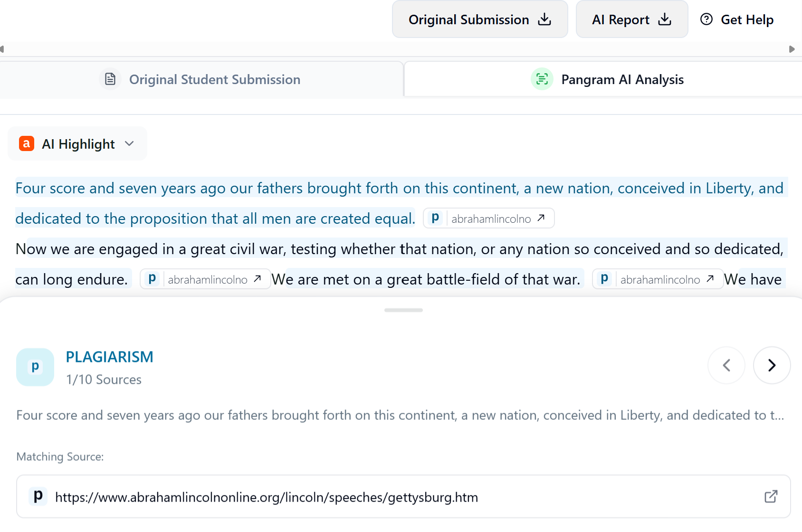Screen dimensions: 802x532
Task: Download the Original Submission file
Action: coord(480,19)
